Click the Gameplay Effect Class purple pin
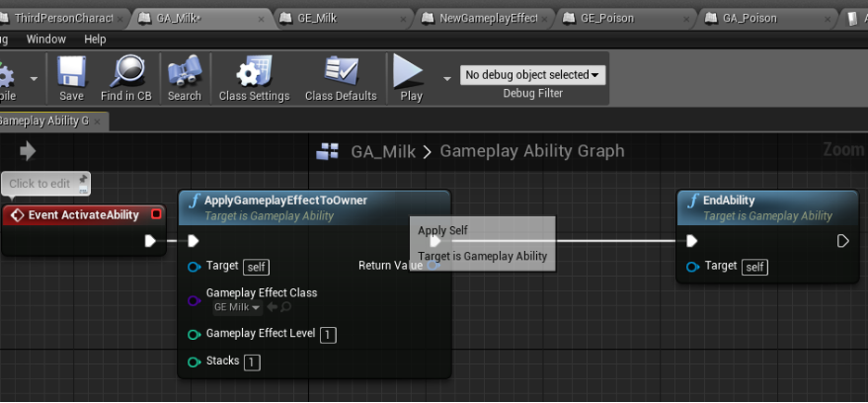 (x=194, y=300)
